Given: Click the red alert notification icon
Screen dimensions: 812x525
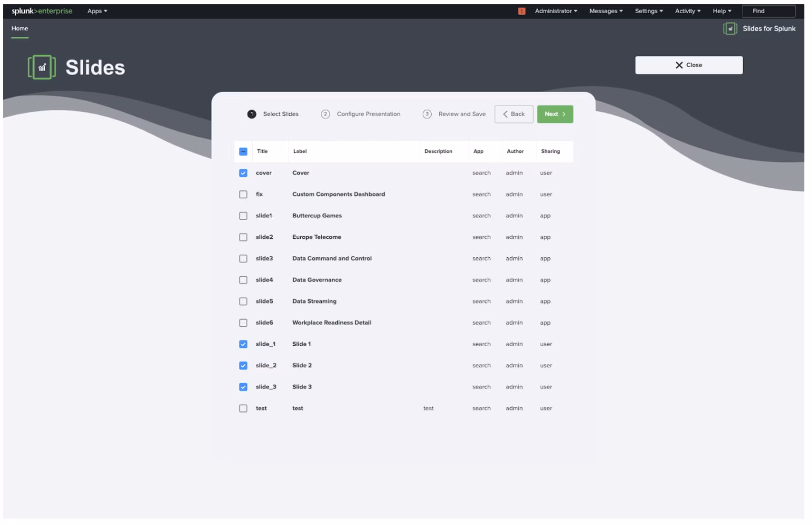Looking at the screenshot, I should tap(521, 11).
